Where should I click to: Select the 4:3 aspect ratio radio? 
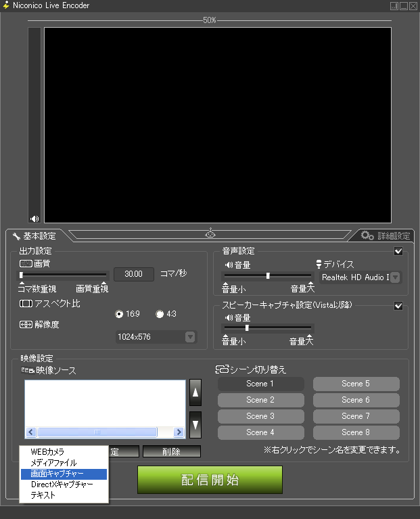click(160, 314)
